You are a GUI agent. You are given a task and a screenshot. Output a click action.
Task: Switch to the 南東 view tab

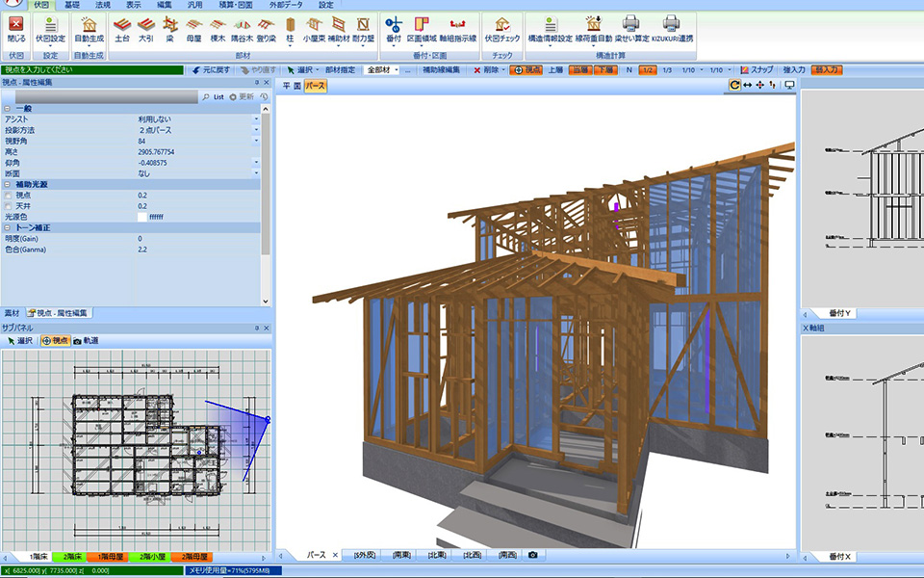(x=401, y=556)
